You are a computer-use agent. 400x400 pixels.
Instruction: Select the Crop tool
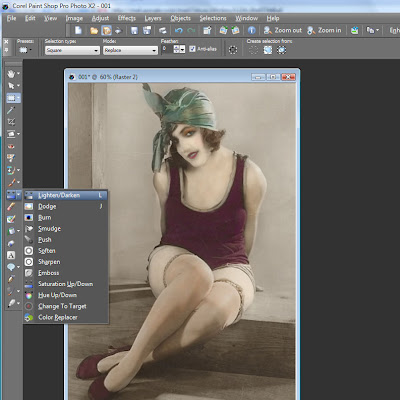click(11, 122)
